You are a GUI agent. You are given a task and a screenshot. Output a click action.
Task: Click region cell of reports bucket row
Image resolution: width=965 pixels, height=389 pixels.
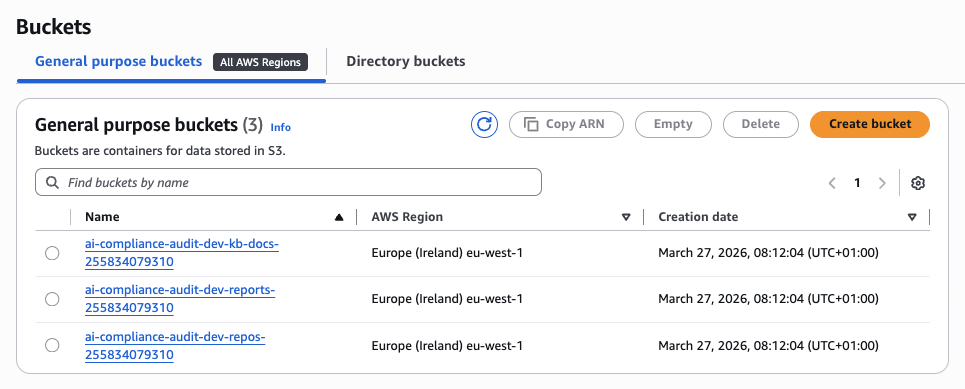tap(447, 299)
